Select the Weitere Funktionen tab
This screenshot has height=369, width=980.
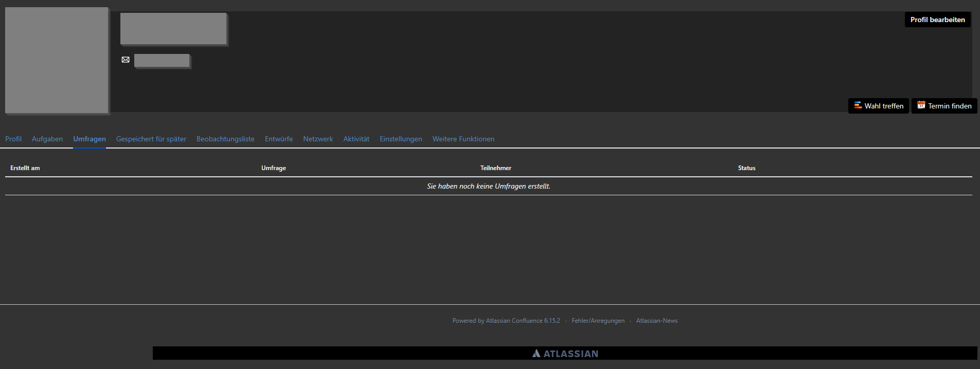pos(463,139)
